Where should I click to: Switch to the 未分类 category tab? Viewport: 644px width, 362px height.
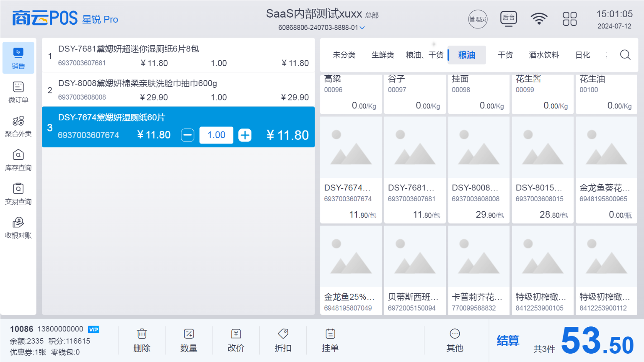tap(344, 55)
